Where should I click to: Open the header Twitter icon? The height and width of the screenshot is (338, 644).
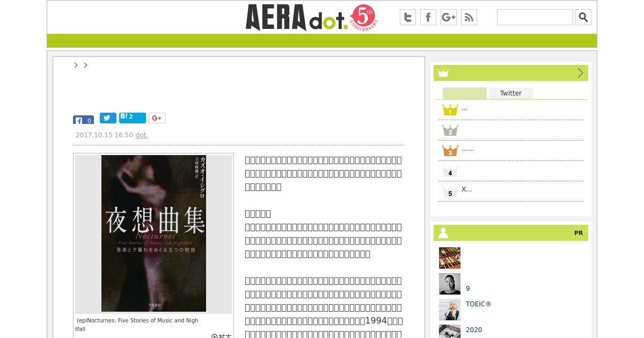[408, 17]
